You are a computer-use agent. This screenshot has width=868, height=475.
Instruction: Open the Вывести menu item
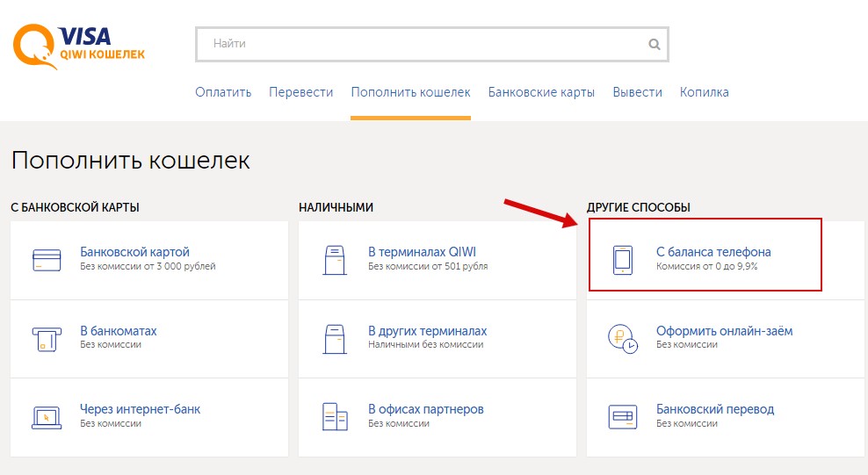pyautogui.click(x=637, y=92)
